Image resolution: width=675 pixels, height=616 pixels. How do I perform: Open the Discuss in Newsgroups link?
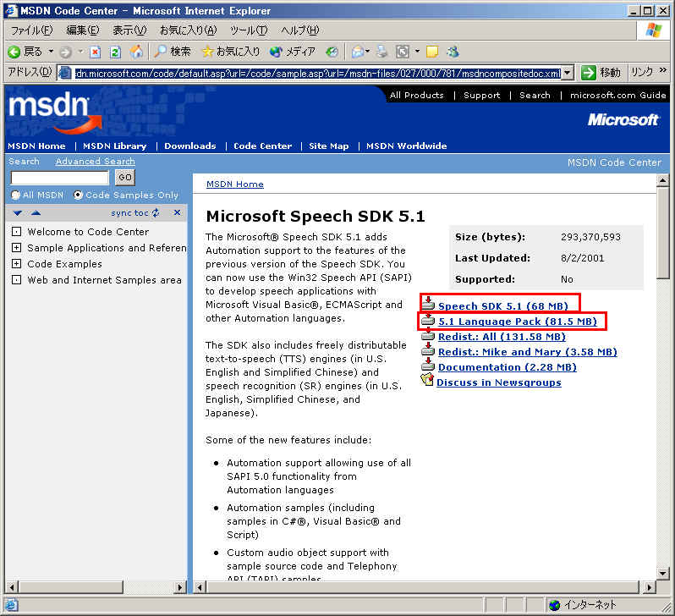498,382
